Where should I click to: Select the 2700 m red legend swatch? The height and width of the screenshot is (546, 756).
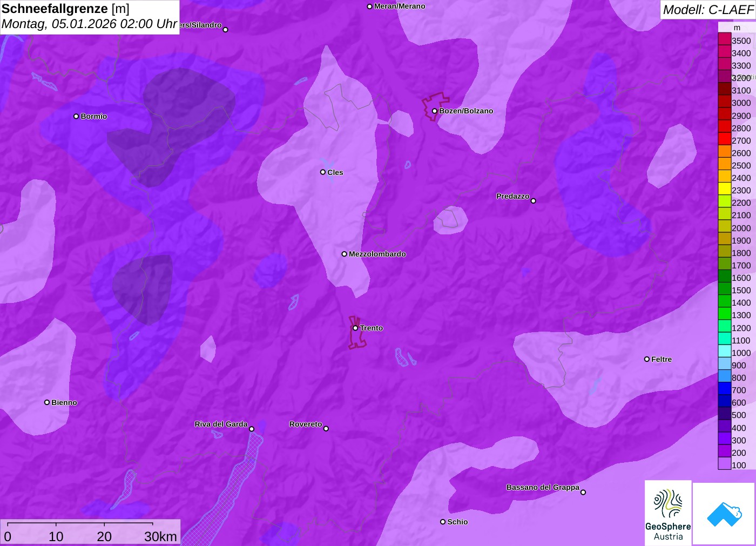click(x=725, y=139)
